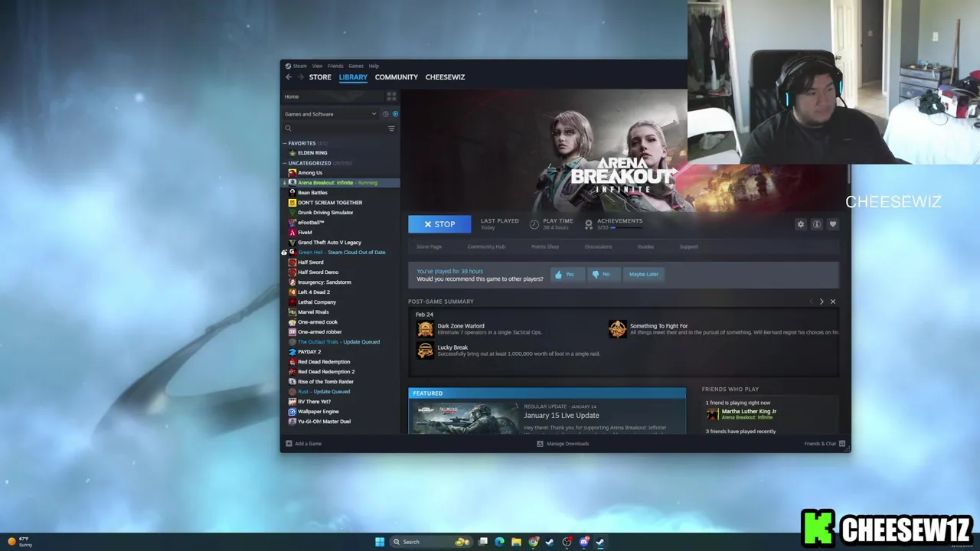Click the Steam forward navigation arrow
Image resolution: width=980 pixels, height=551 pixels.
(300, 77)
